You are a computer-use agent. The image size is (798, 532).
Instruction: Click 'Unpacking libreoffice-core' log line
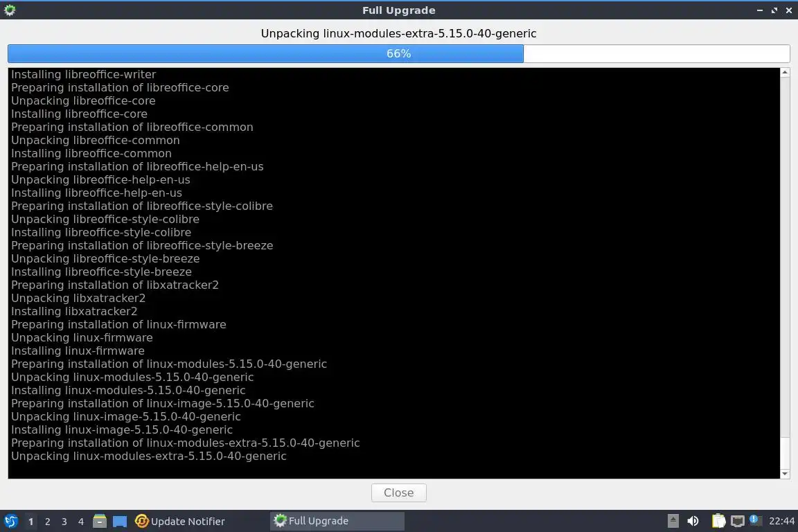tap(83, 101)
